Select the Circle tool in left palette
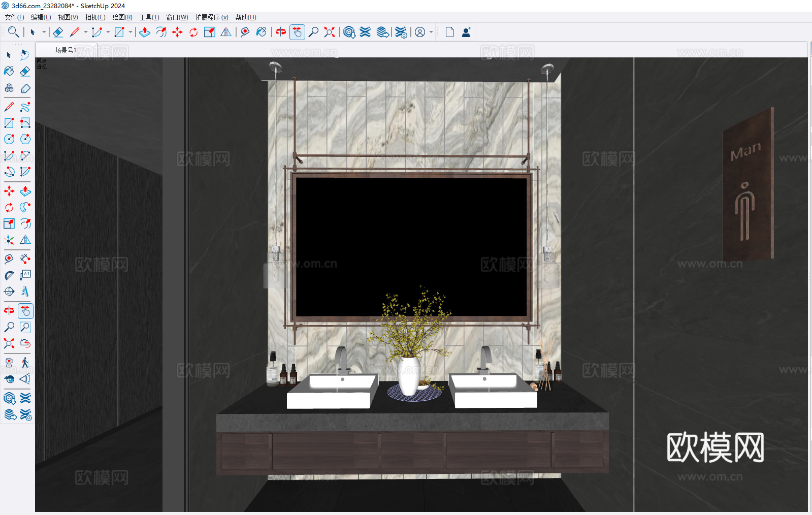 tap(9, 139)
